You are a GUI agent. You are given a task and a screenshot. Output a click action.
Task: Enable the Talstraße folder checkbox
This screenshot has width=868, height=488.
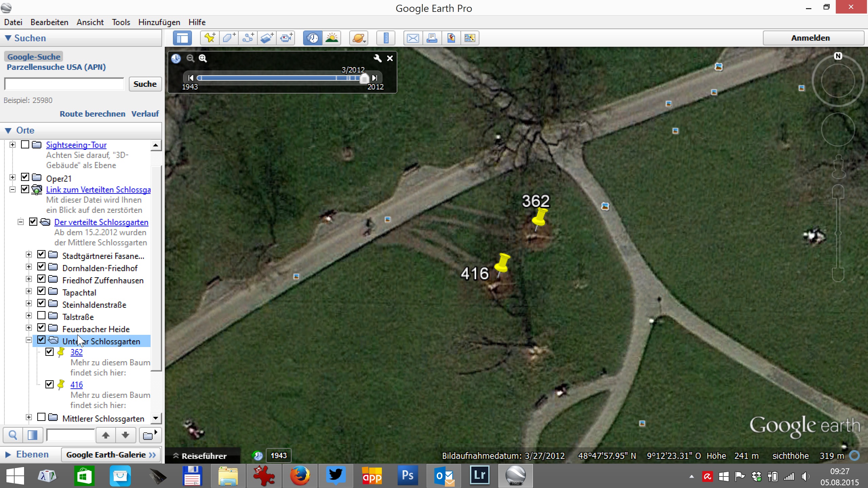pyautogui.click(x=41, y=316)
